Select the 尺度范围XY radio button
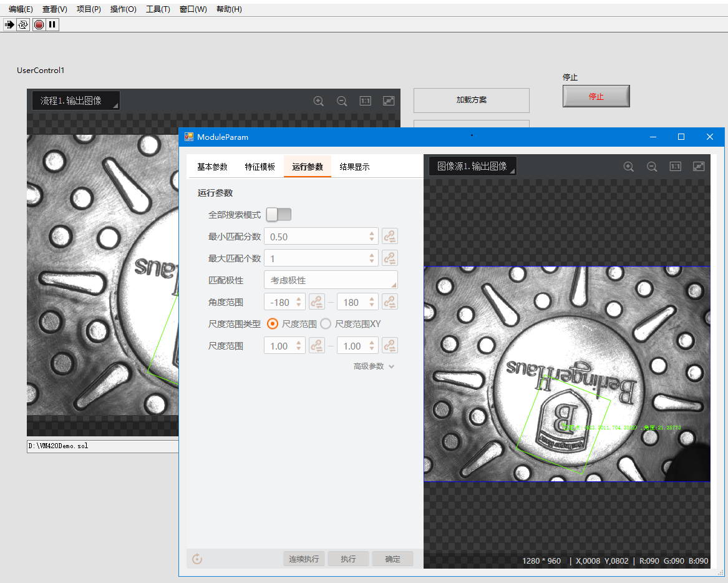 click(x=326, y=324)
